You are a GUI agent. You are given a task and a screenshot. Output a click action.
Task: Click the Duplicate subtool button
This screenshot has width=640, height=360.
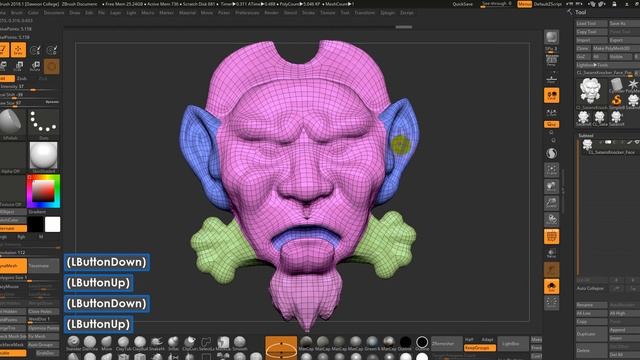tap(592, 334)
